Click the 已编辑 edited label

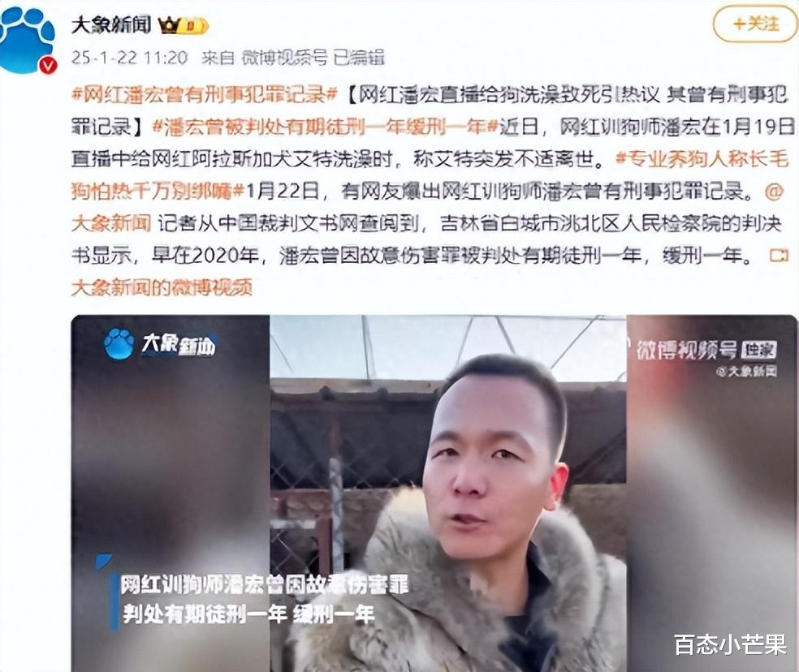point(358,58)
